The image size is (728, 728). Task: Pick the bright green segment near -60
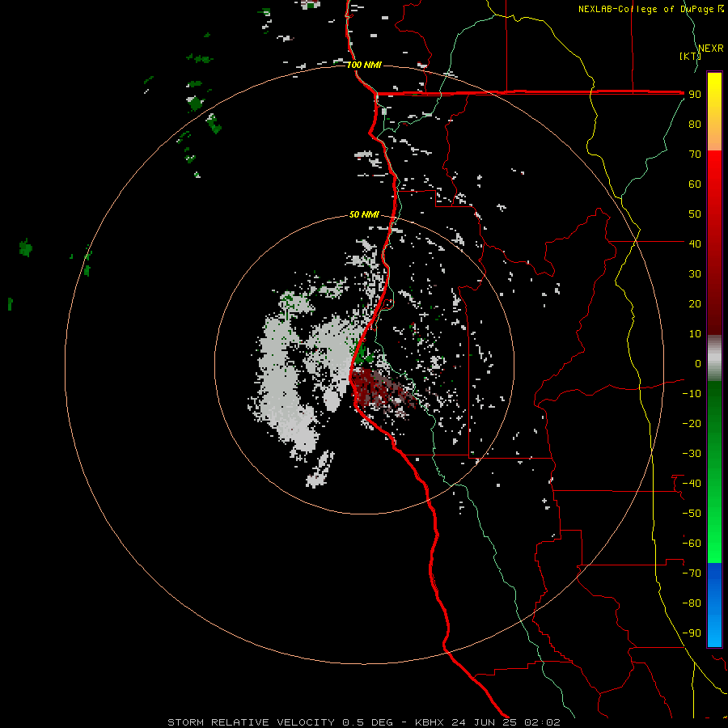click(x=714, y=544)
